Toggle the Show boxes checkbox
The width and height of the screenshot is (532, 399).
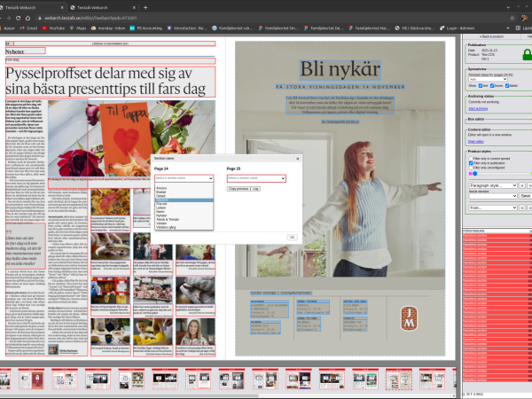pyautogui.click(x=492, y=86)
